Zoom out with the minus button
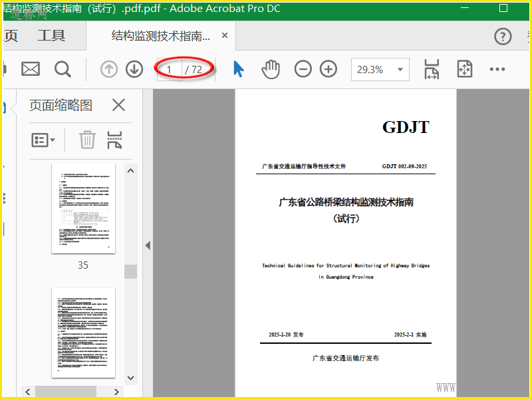532x399 pixels. pyautogui.click(x=303, y=69)
